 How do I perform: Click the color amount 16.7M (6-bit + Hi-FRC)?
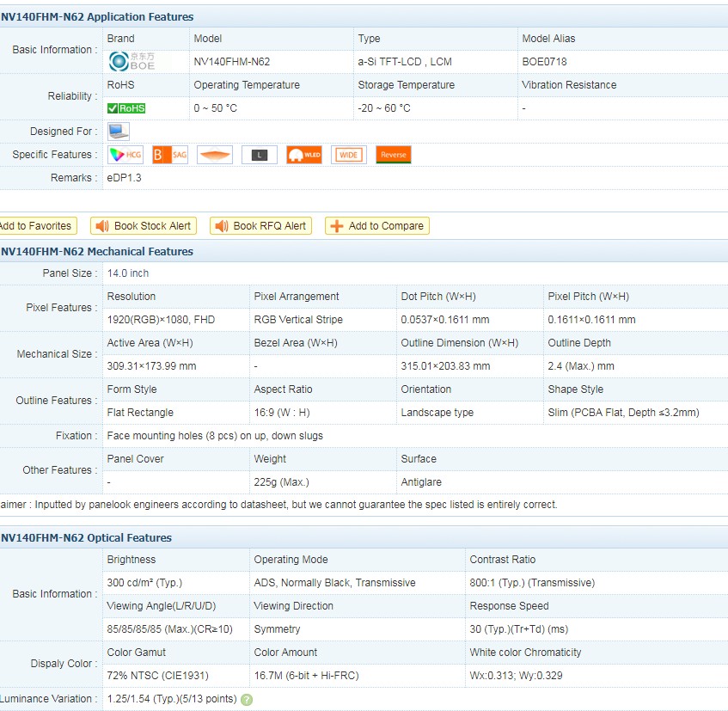[x=306, y=676]
